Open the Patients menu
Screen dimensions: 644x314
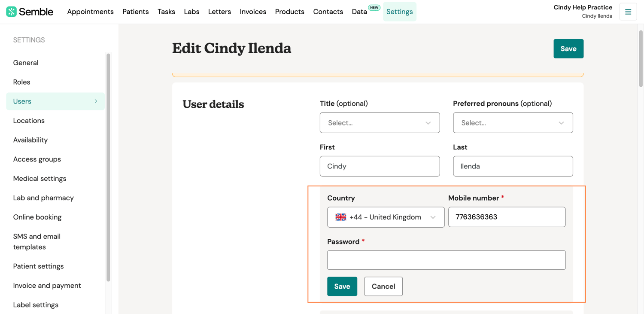click(135, 12)
